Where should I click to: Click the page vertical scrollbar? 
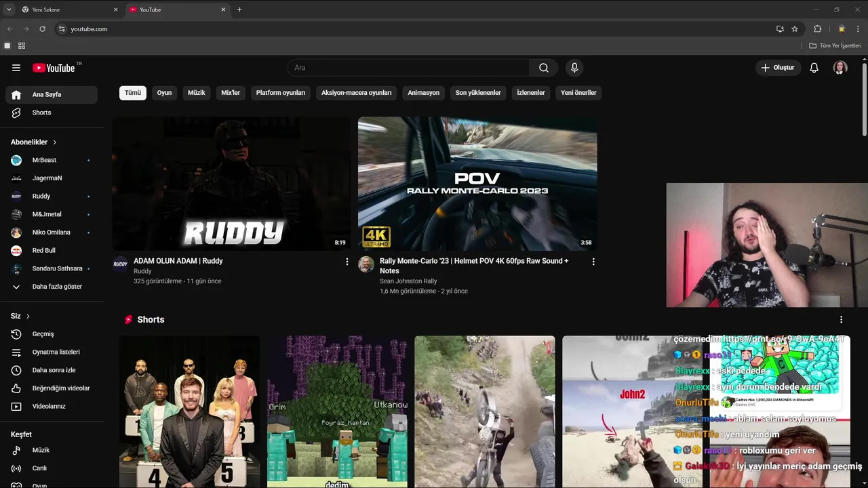[x=865, y=99]
